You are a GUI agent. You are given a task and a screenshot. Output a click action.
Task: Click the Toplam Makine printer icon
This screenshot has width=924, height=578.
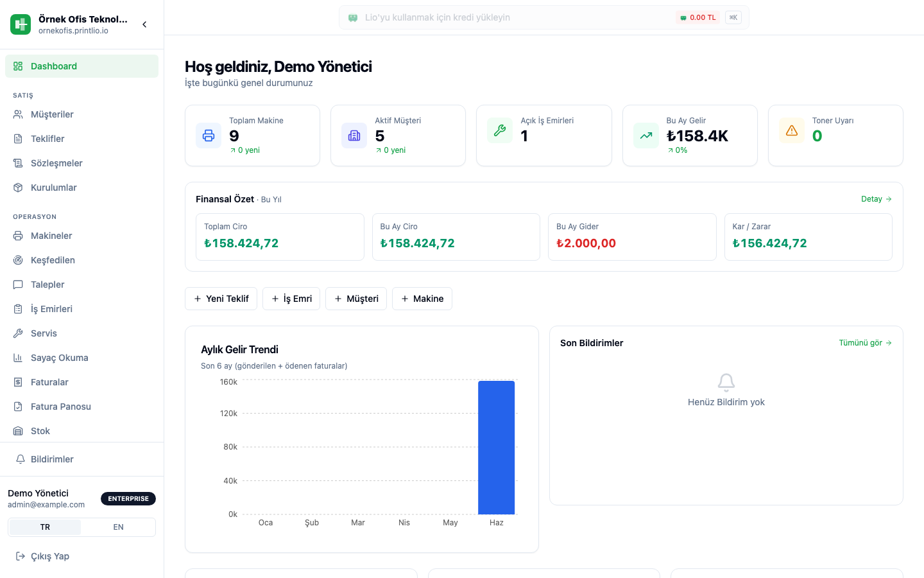tap(209, 136)
